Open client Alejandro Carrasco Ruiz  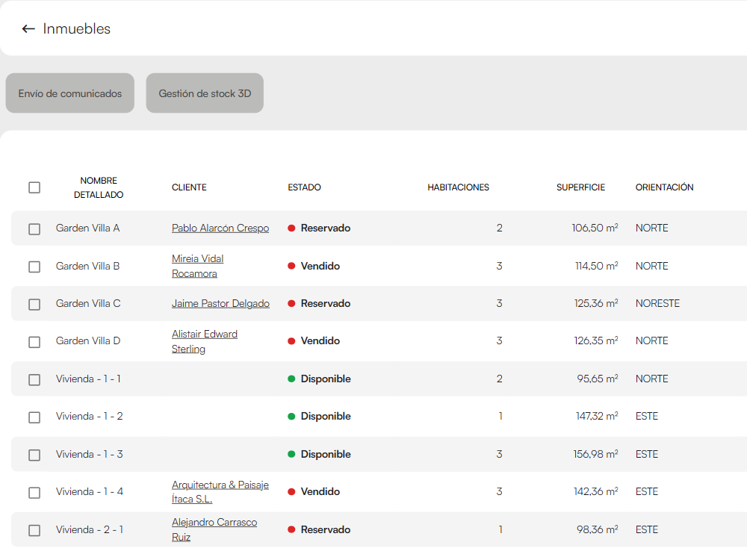(214, 529)
